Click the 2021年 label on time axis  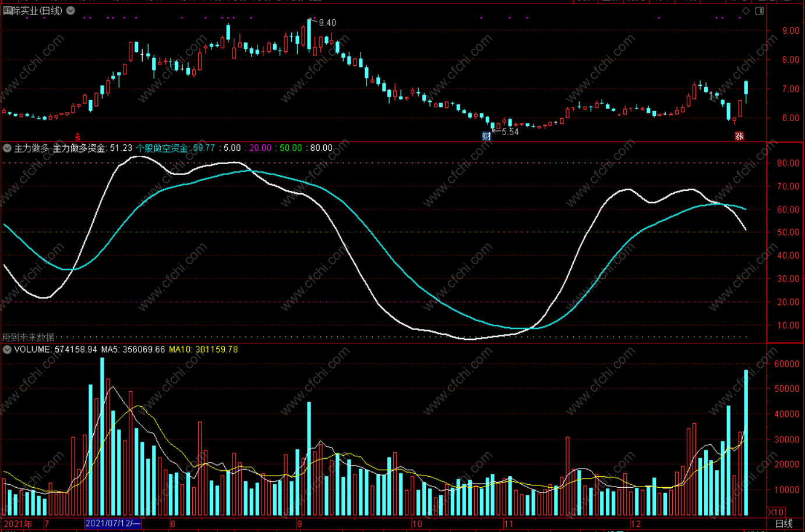[18, 524]
